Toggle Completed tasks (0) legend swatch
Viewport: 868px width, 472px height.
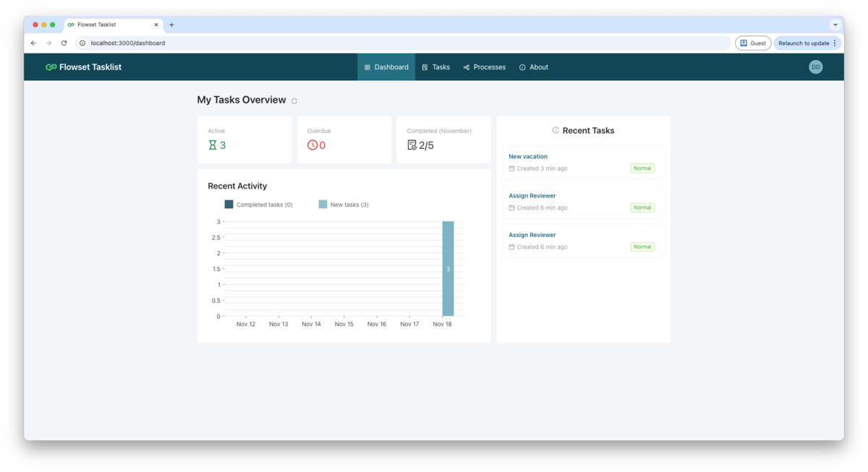coord(229,205)
